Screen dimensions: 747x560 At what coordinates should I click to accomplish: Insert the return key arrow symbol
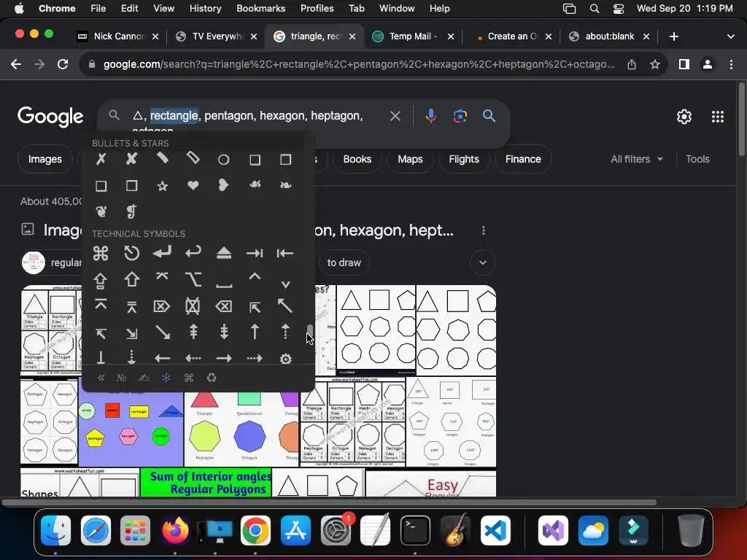coord(163,253)
